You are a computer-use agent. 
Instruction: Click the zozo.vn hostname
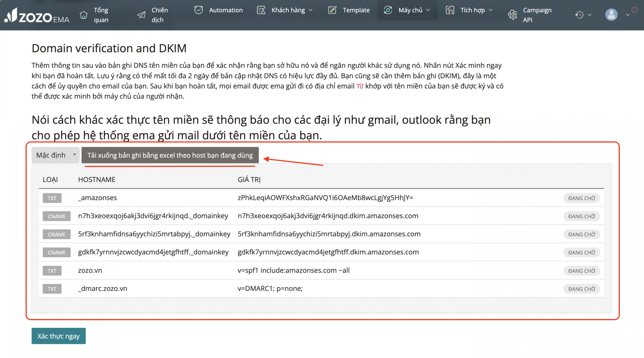90,271
